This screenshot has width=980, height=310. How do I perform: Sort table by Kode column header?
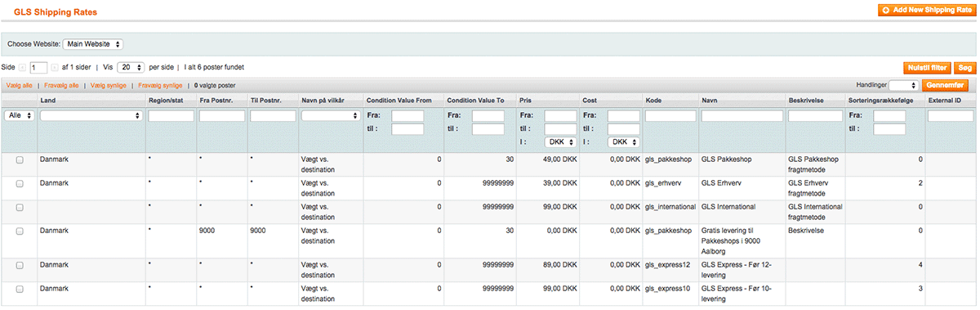pyautogui.click(x=653, y=101)
